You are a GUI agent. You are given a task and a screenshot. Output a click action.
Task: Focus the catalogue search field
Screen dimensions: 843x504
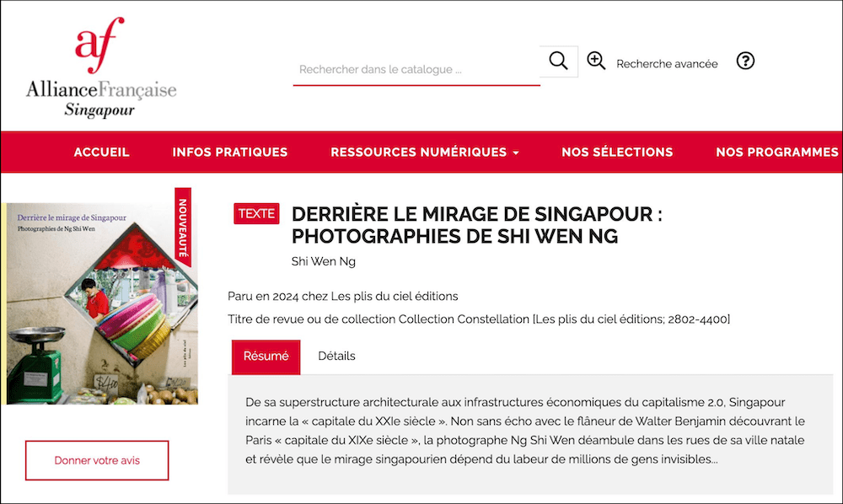coord(416,69)
